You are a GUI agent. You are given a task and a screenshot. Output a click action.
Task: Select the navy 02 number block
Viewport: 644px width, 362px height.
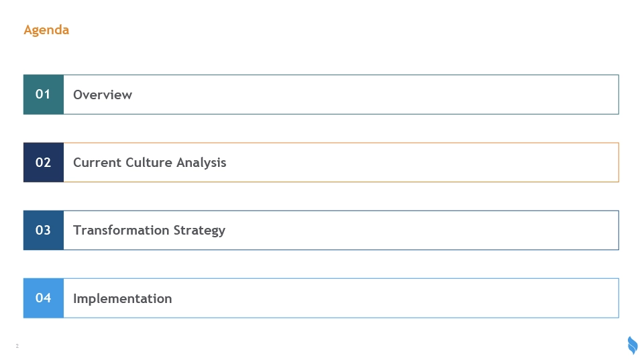[x=44, y=162]
